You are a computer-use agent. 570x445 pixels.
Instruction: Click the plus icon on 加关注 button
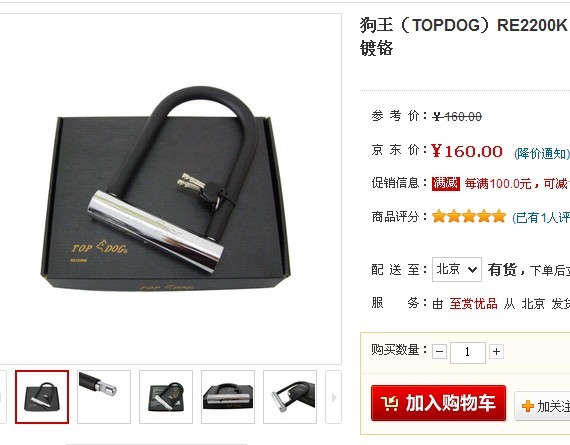(527, 406)
